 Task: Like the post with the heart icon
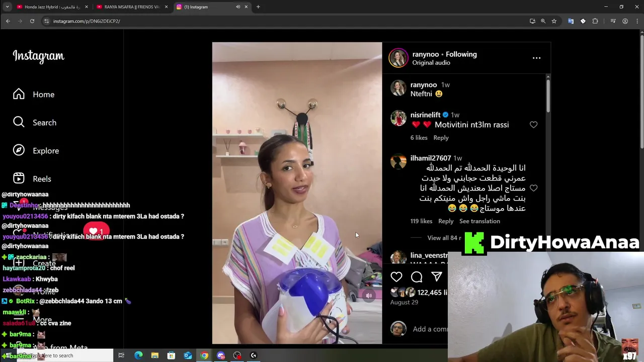click(x=396, y=277)
